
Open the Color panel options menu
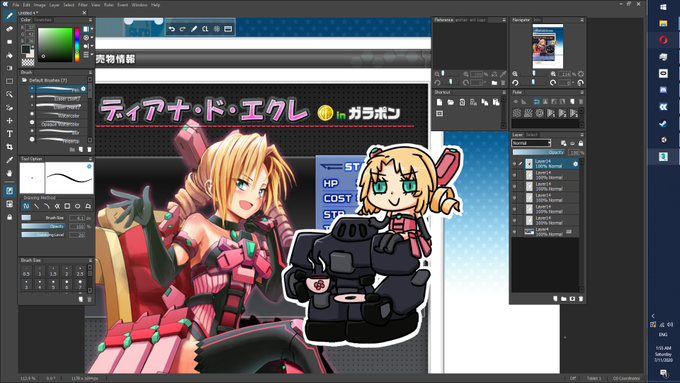(90, 20)
